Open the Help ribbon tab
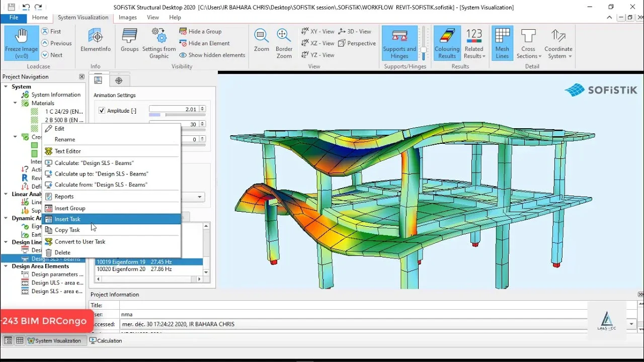Viewport: 644px width, 362px height. click(175, 18)
